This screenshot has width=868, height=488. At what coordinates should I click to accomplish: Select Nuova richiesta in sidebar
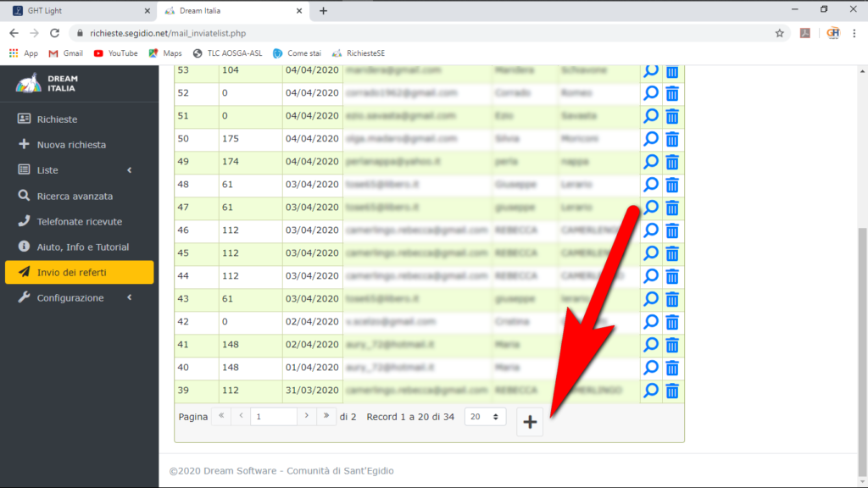click(x=71, y=145)
